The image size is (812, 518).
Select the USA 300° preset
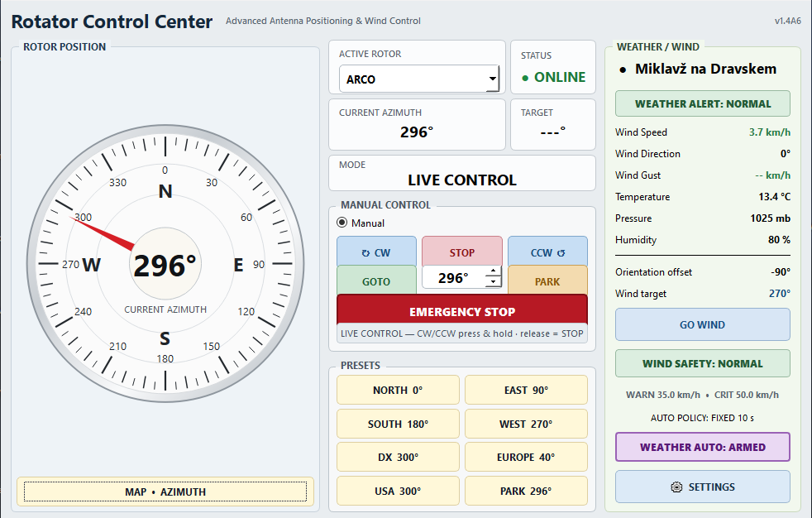[398, 491]
